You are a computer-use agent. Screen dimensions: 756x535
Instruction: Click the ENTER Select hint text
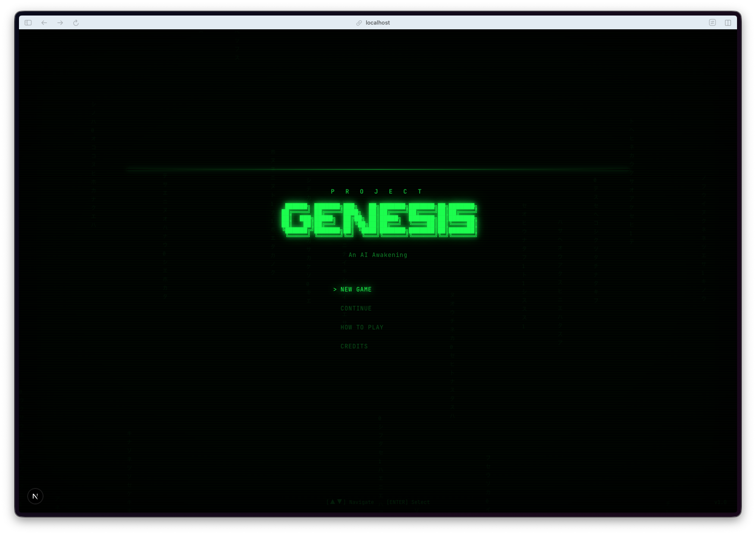point(407,502)
